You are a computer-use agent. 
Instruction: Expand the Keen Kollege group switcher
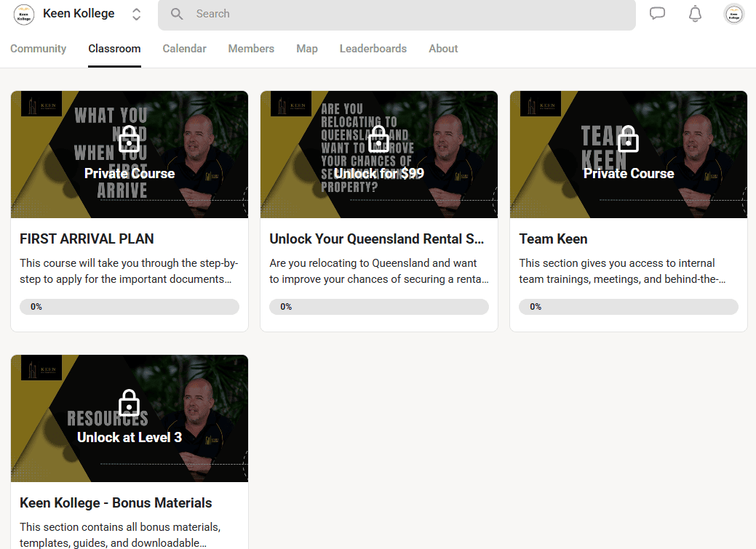click(136, 15)
